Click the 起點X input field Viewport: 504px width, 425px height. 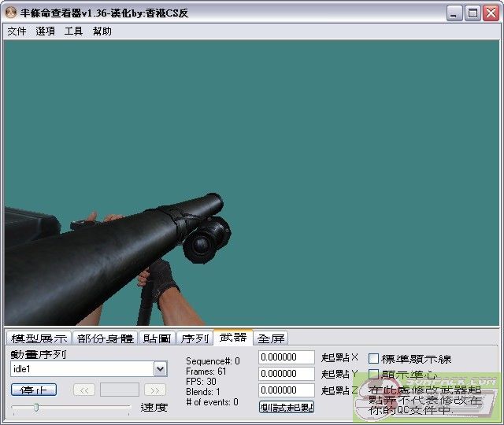pos(286,357)
